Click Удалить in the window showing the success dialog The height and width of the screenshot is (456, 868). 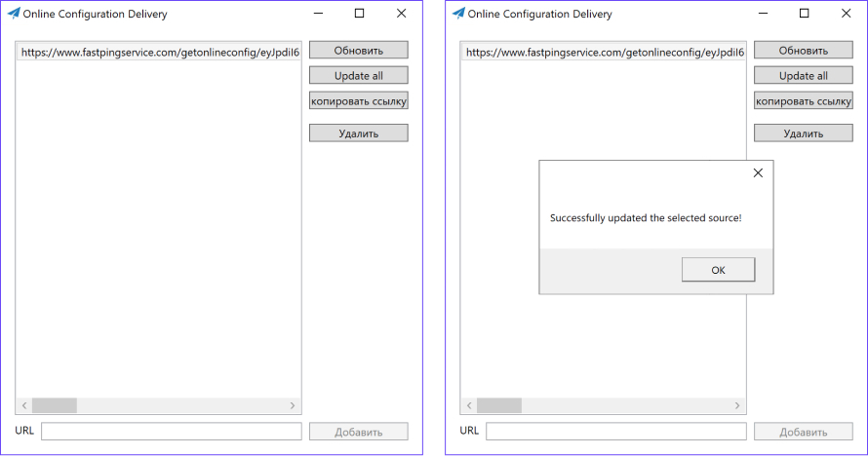coord(804,133)
